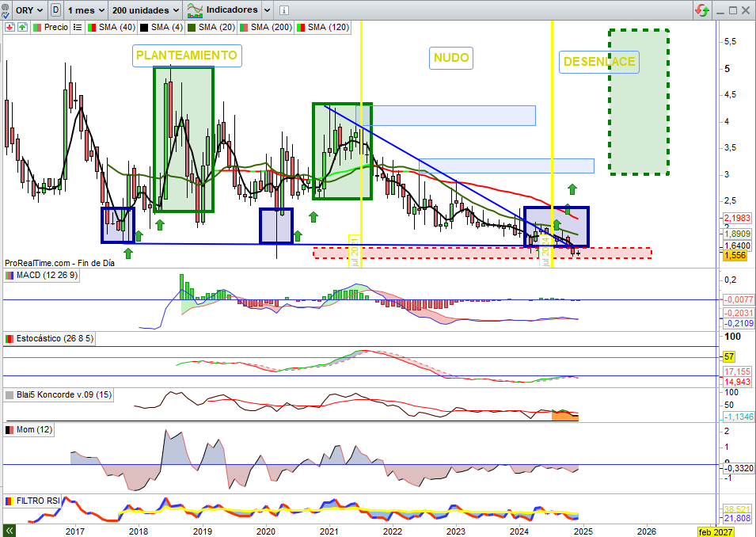756x537 pixels.
Task: Close the chart window
Action: 747,10
